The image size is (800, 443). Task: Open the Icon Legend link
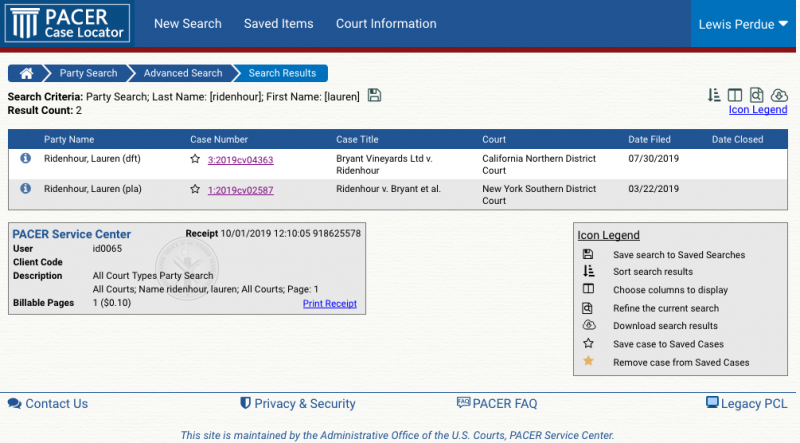point(758,109)
